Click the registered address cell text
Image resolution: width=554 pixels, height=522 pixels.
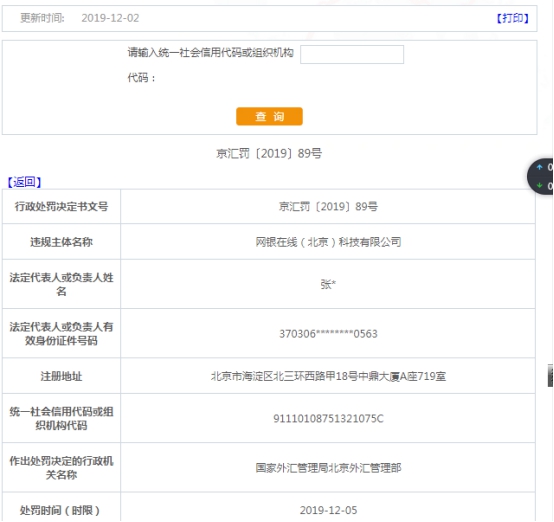(x=328, y=376)
